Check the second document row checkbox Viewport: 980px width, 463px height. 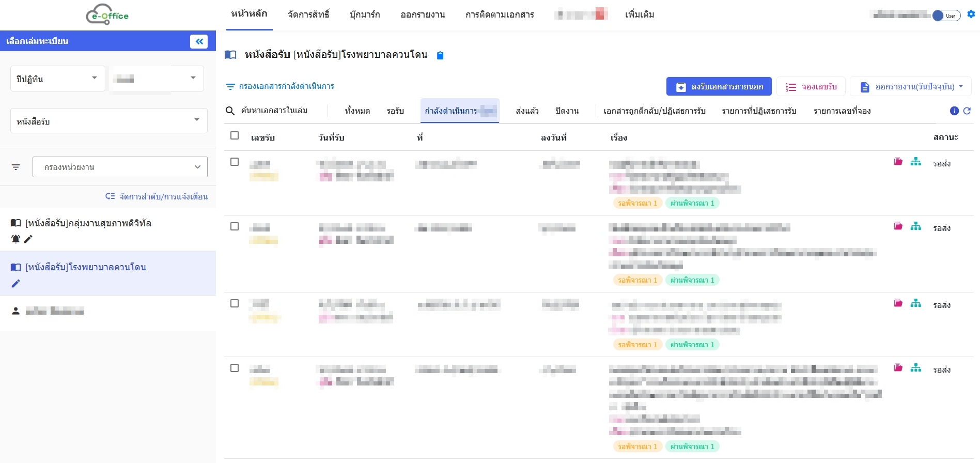coord(235,226)
